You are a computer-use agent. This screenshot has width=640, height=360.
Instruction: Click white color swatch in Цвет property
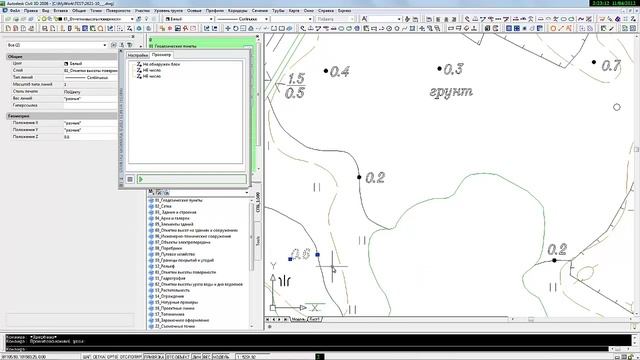pos(66,64)
